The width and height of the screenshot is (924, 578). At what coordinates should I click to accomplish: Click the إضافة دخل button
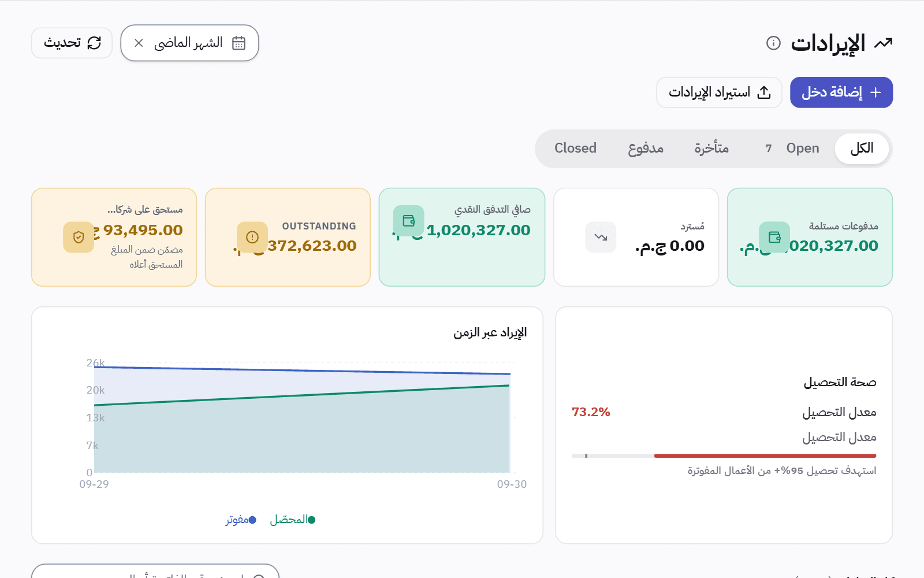(841, 92)
